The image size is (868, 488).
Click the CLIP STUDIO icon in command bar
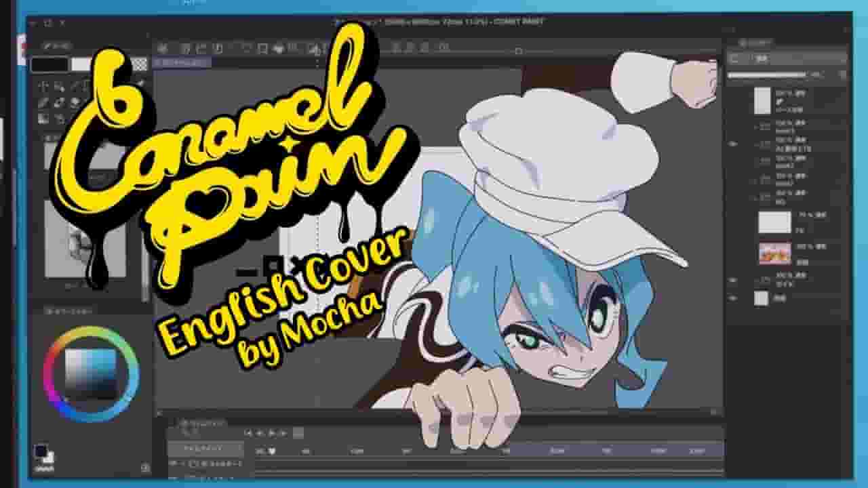click(x=163, y=48)
